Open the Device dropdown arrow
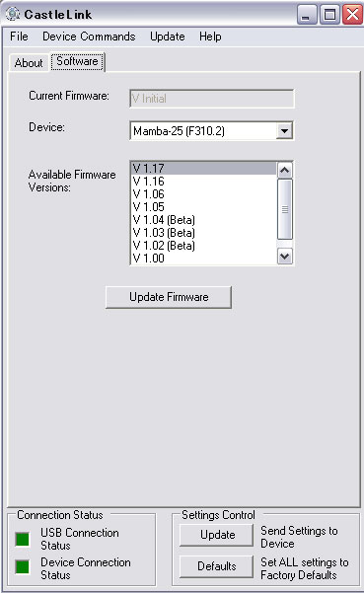Viewport: 364px width, 593px height. 284,131
